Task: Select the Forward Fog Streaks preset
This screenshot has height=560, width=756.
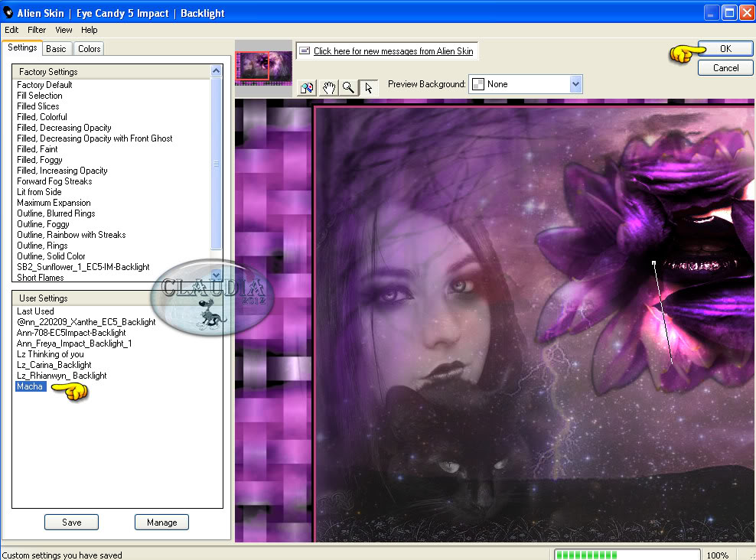Action: pyautogui.click(x=54, y=181)
